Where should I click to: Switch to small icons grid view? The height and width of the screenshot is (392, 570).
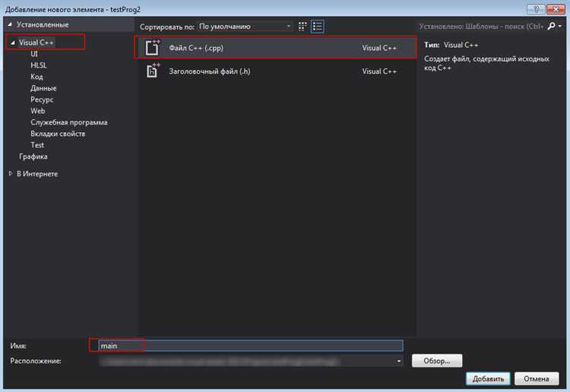302,26
